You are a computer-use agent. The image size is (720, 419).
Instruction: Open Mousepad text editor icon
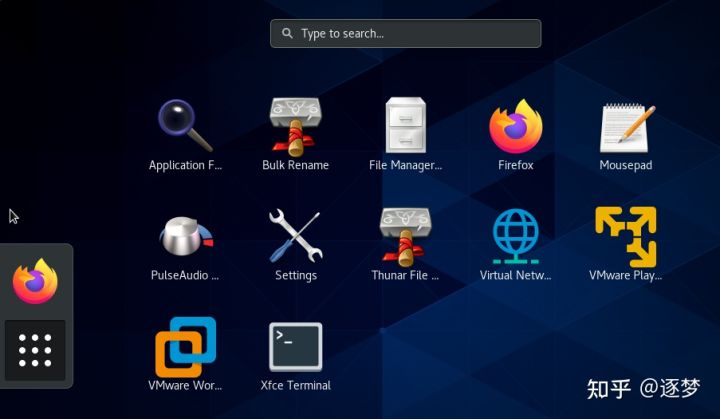point(628,128)
